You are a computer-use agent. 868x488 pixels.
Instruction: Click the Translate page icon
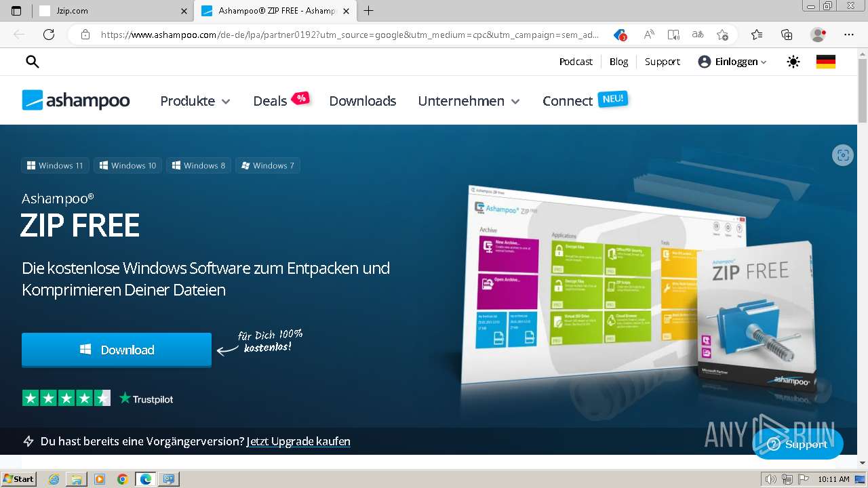click(x=698, y=35)
